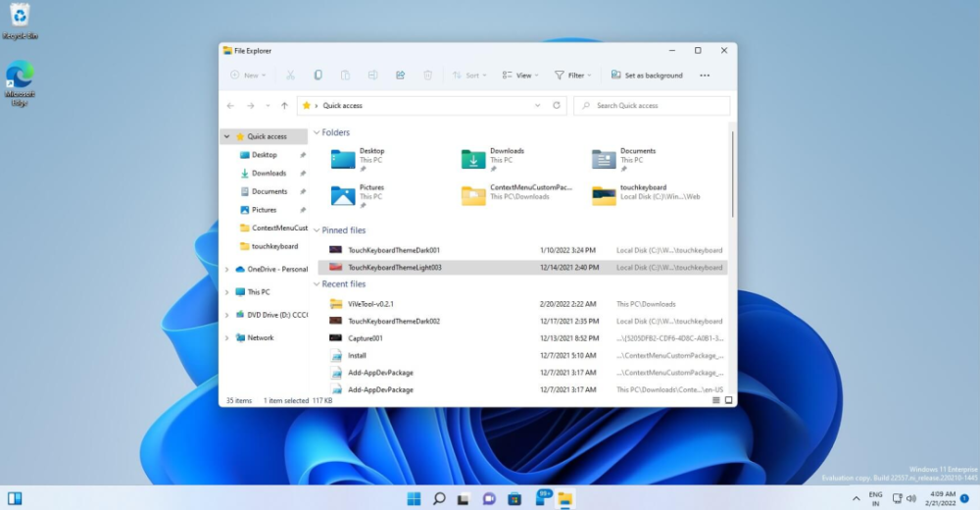This screenshot has width=980, height=510.
Task: Go up one folder with the Up arrow
Action: (284, 105)
